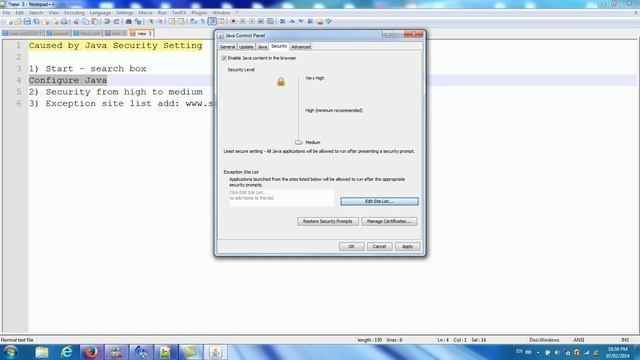The width and height of the screenshot is (640, 360).
Task: Select the 'new 3' document tab
Action: click(141, 33)
